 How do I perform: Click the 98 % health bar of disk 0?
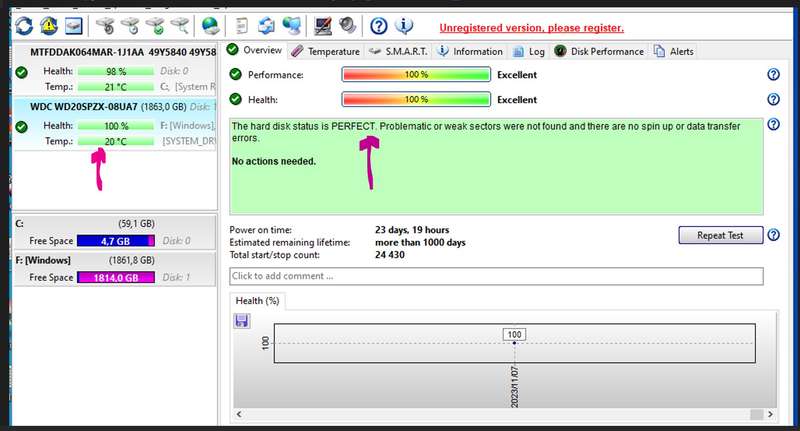(116, 71)
